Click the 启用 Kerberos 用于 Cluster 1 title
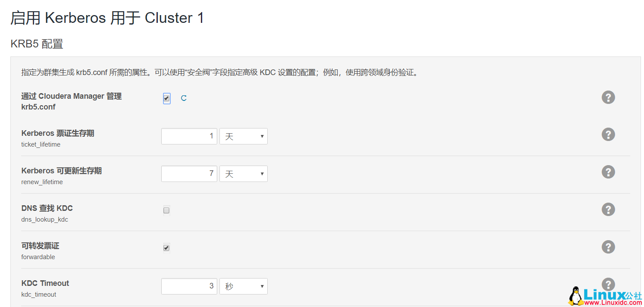The image size is (644, 307). coord(107,18)
